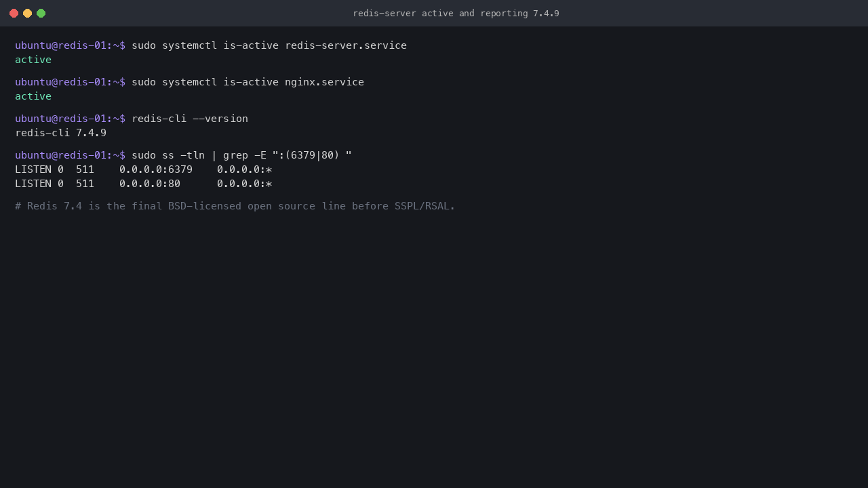The width and height of the screenshot is (868, 488).
Task: Click the yellow minimize window button
Action: pyautogui.click(x=27, y=13)
